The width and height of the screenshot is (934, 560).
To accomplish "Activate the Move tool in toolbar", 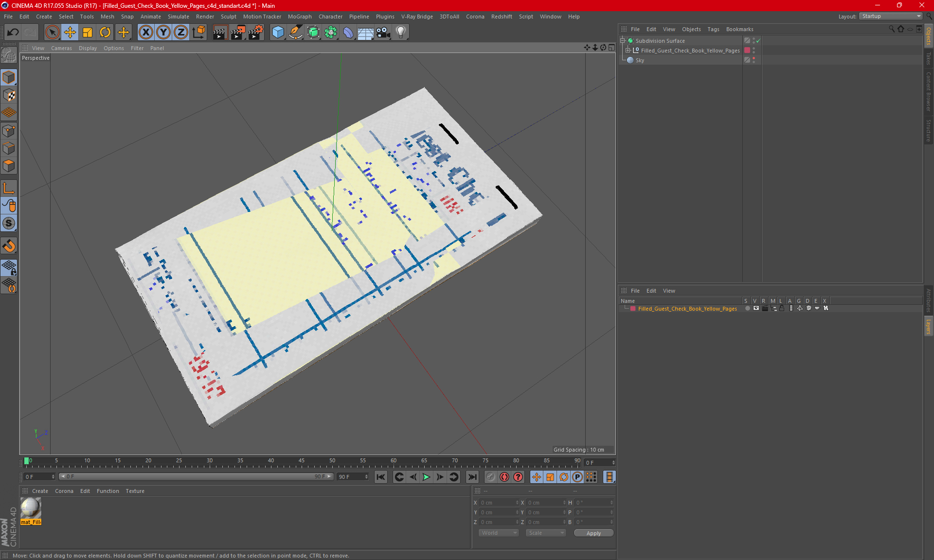I will 70,33.
